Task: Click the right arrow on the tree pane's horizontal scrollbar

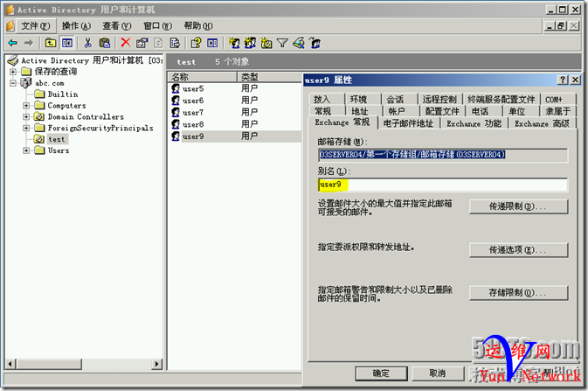Action: (x=157, y=364)
